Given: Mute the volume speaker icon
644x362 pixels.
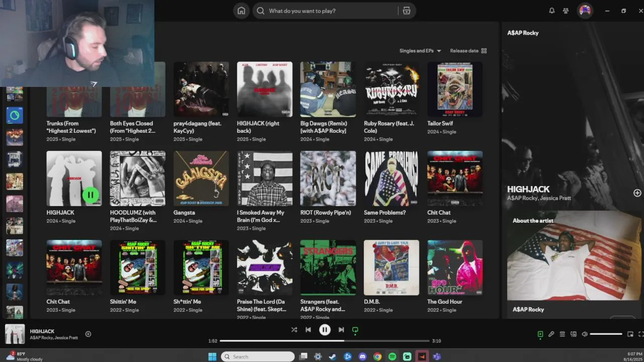Looking at the screenshot, I should point(584,334).
